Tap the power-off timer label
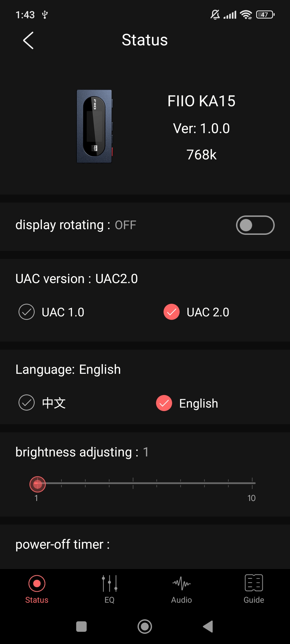The width and height of the screenshot is (290, 644). pyautogui.click(x=63, y=544)
